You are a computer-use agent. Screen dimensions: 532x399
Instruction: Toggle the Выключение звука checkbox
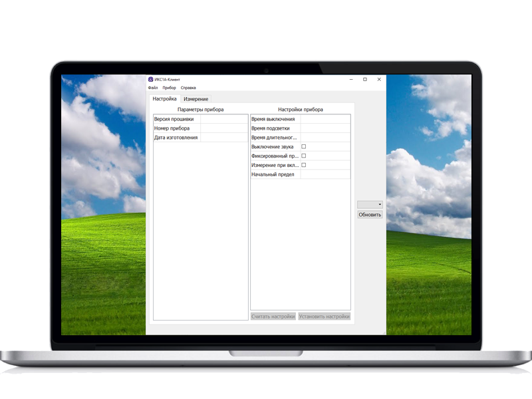304,146
